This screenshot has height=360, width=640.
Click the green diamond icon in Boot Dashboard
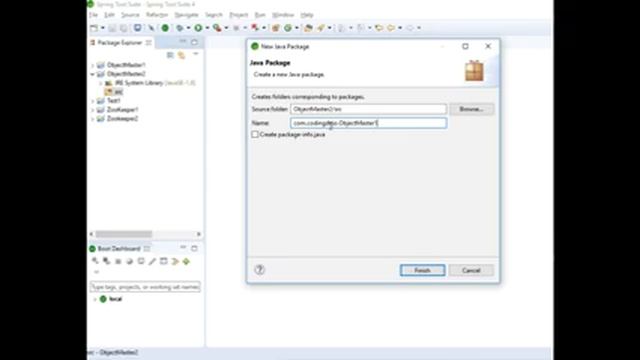pyautogui.click(x=187, y=261)
